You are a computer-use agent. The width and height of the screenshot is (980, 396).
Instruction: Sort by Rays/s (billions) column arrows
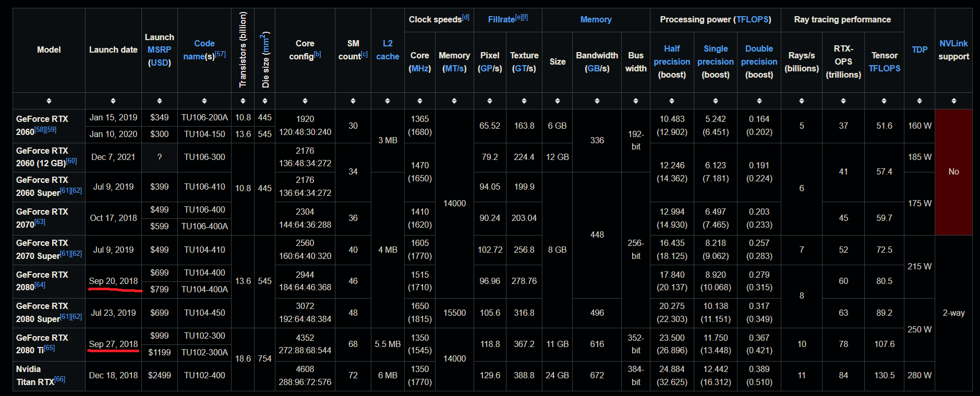coord(802,101)
